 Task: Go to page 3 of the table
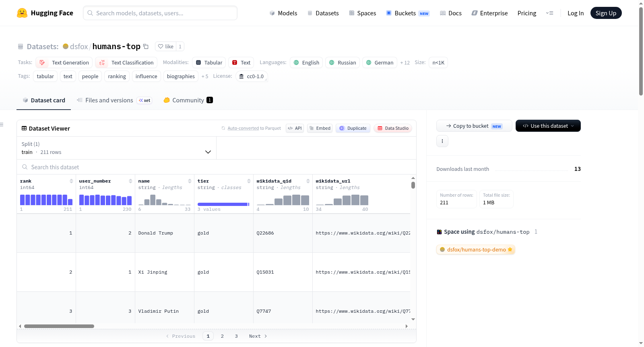[236, 336]
